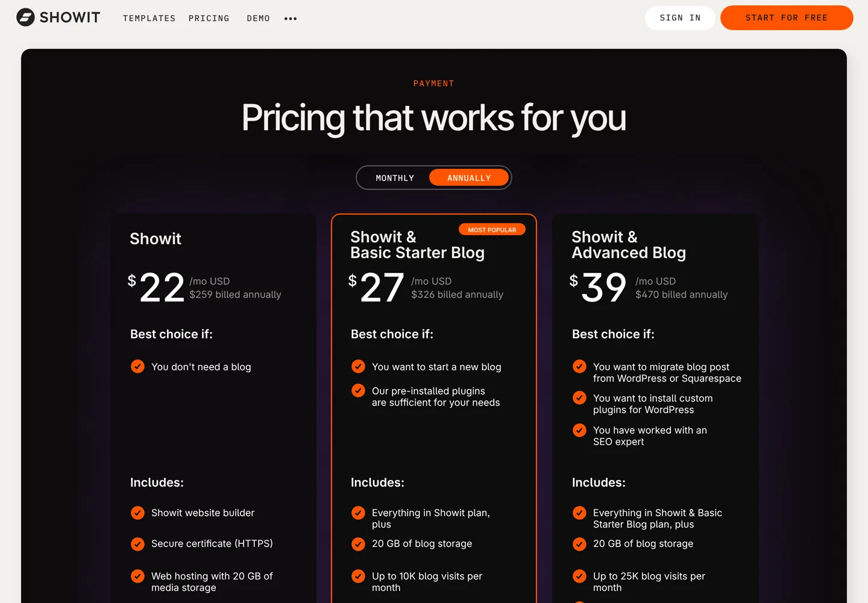Click the "Pricing that works for you" heading

(x=434, y=118)
